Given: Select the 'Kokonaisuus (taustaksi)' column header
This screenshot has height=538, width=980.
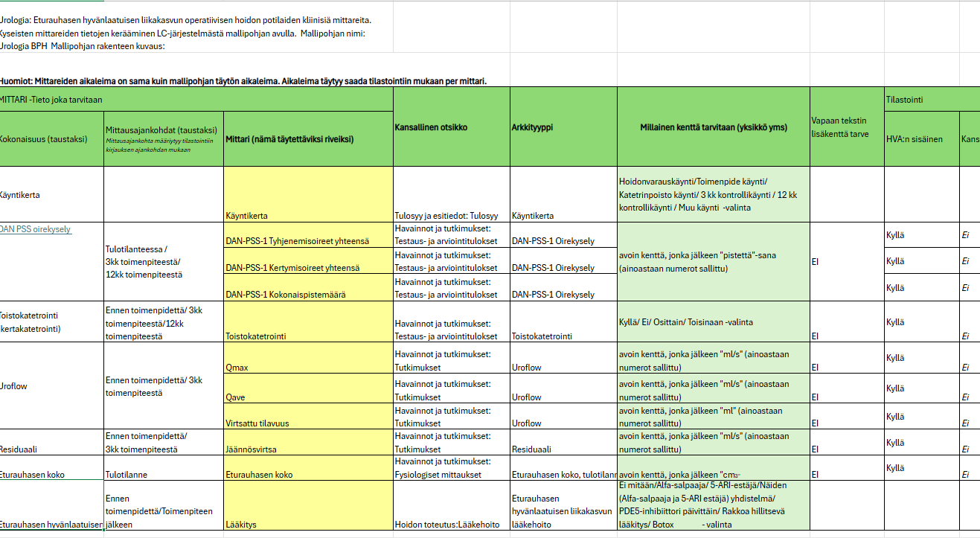Looking at the screenshot, I should tap(51, 138).
